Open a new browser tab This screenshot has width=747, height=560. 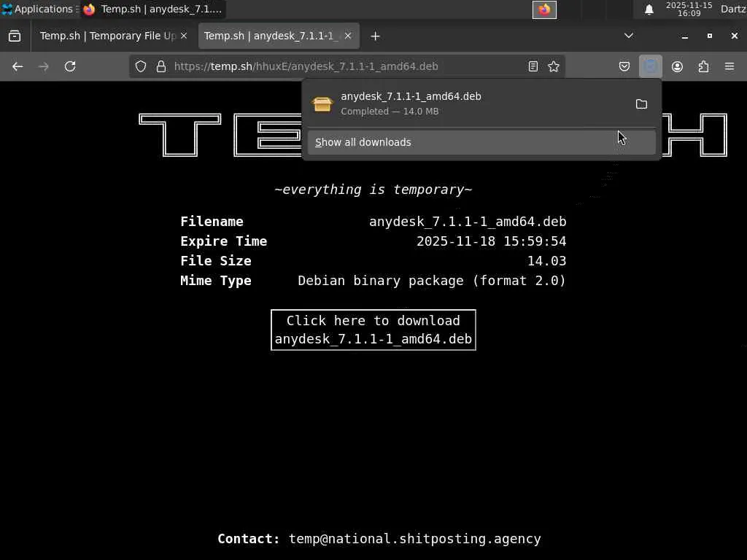point(375,36)
